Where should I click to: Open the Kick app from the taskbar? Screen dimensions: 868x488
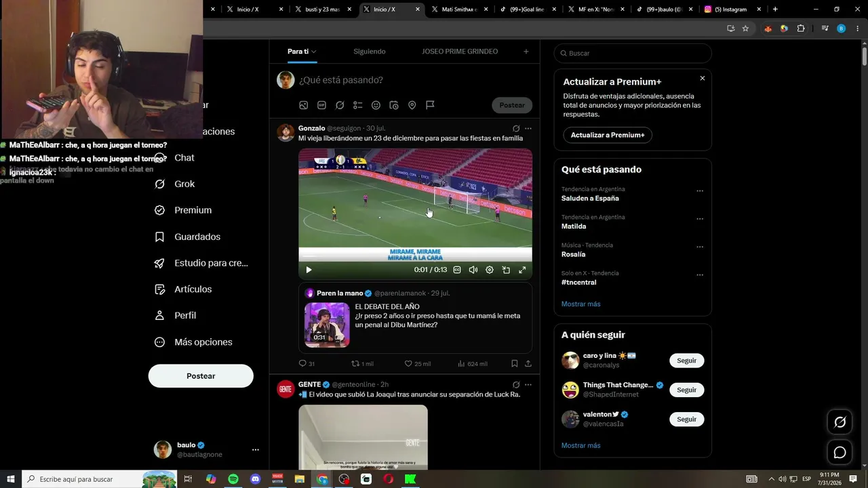(410, 479)
